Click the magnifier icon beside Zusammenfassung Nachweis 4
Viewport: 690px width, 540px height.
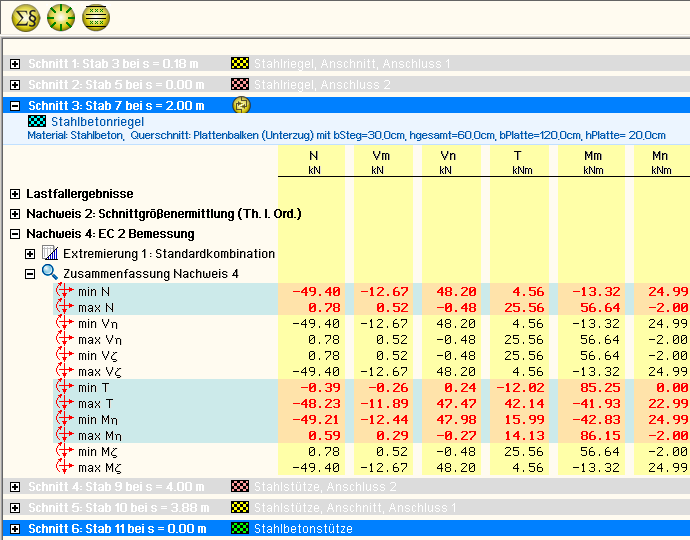(49, 272)
